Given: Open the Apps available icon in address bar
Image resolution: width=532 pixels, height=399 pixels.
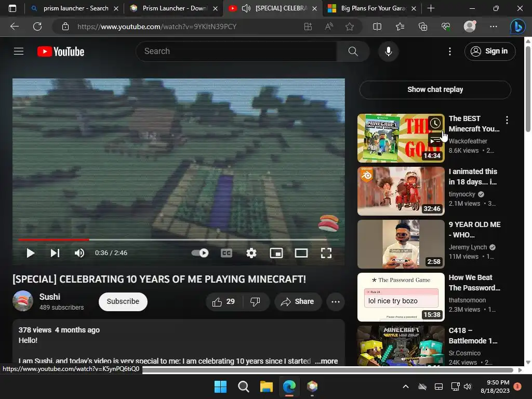Looking at the screenshot, I should tap(308, 26).
